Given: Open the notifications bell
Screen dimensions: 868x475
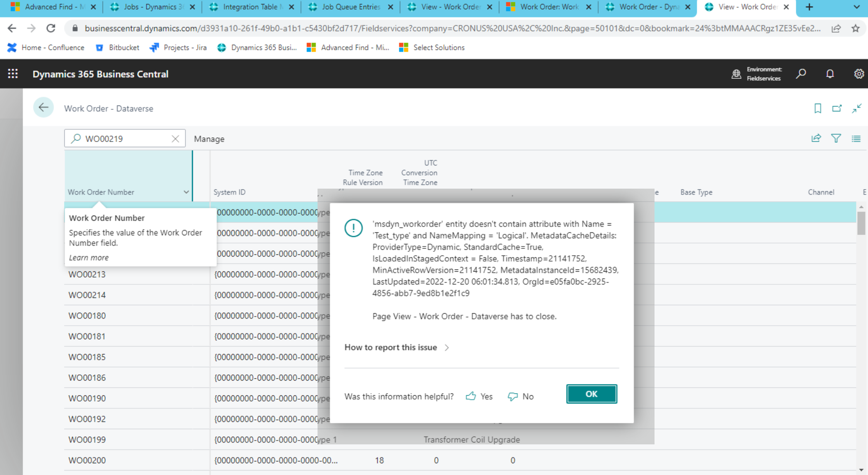Looking at the screenshot, I should point(830,74).
